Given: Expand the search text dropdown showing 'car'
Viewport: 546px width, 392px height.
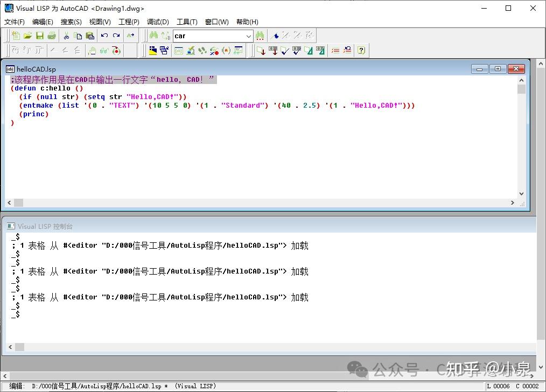Looking at the screenshot, I should coord(248,36).
